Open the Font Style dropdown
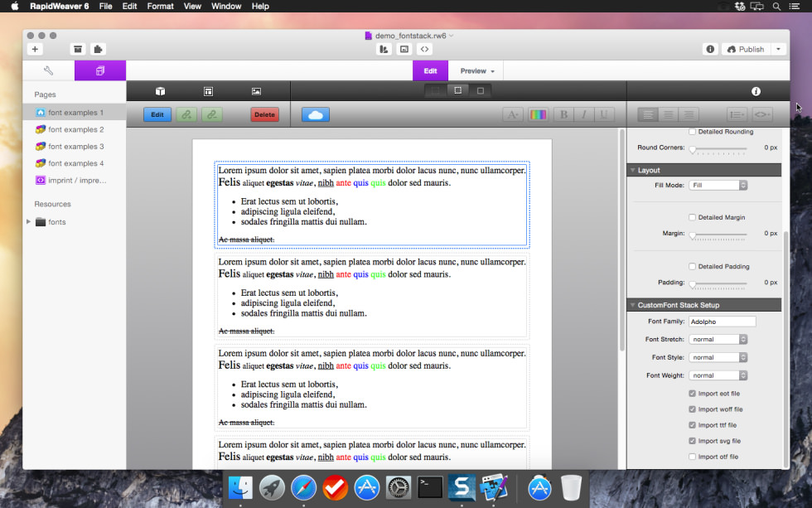This screenshot has width=812, height=508. (718, 357)
